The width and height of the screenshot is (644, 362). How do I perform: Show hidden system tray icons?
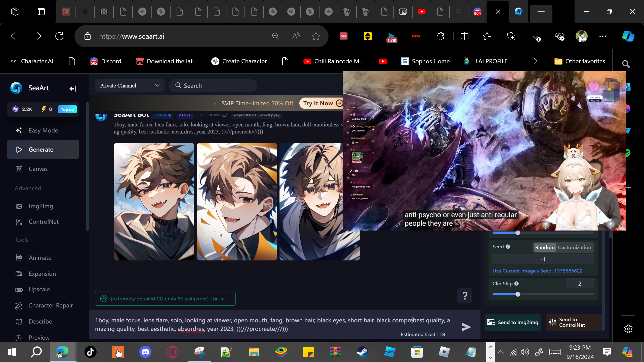[501, 352]
